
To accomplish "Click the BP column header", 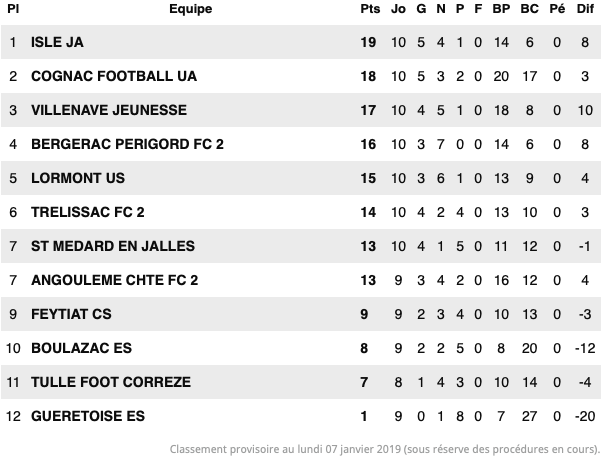I will [502, 9].
